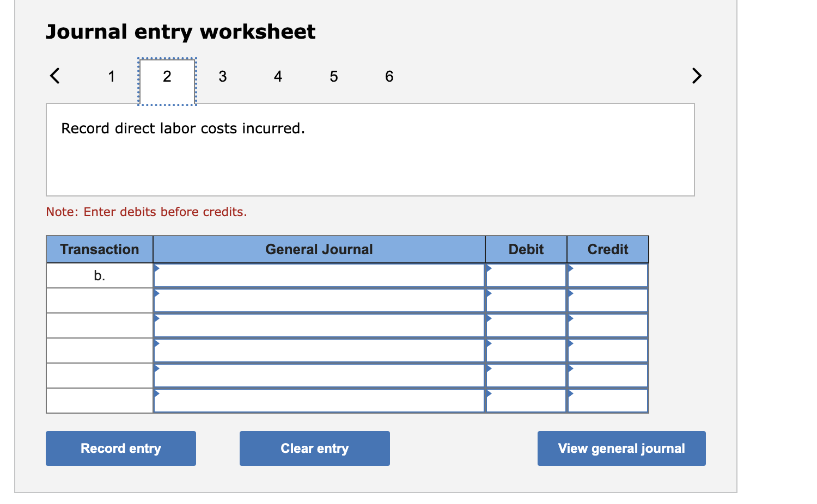The width and height of the screenshot is (817, 504).
Task: Open General Journal account dropdown in second row
Action: click(319, 300)
